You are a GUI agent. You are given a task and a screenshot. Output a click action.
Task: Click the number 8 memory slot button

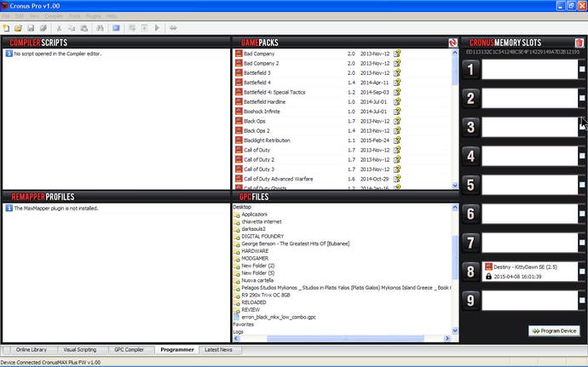click(470, 272)
